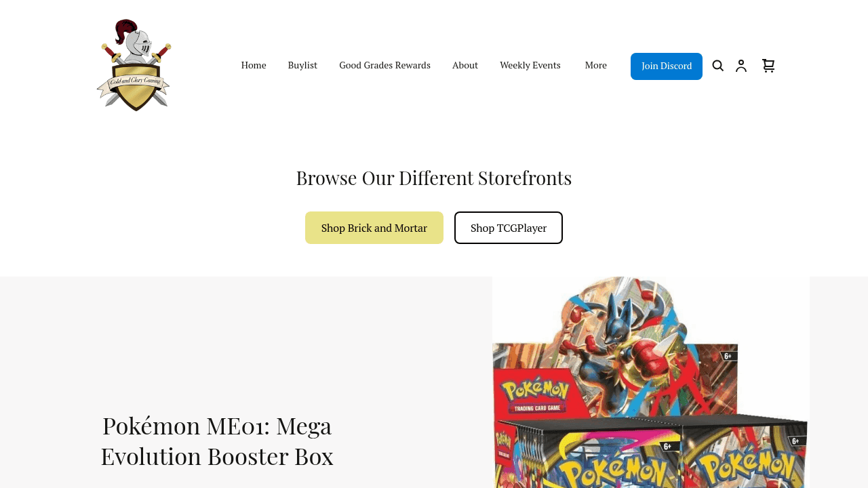Screen dimensions: 868x488
Task: Click the blue Join Discord button
Action: pos(667,66)
